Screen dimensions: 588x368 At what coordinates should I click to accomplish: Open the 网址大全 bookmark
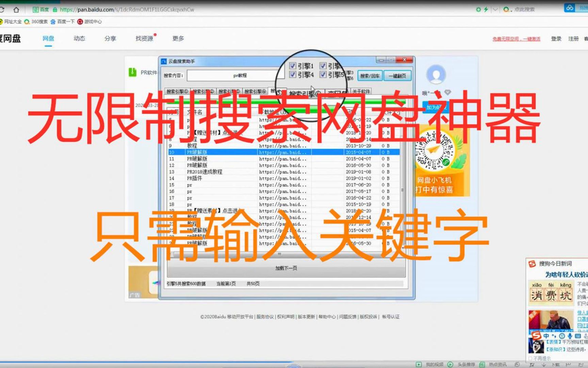pos(11,21)
